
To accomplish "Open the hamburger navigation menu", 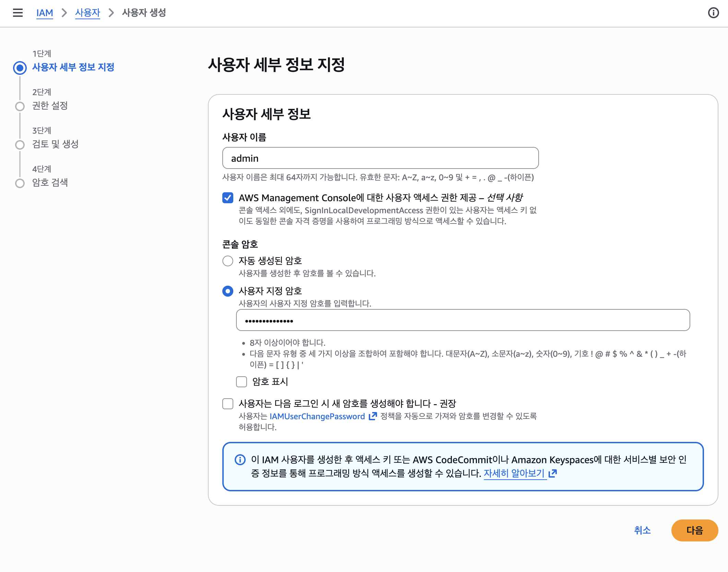I will click(x=18, y=13).
